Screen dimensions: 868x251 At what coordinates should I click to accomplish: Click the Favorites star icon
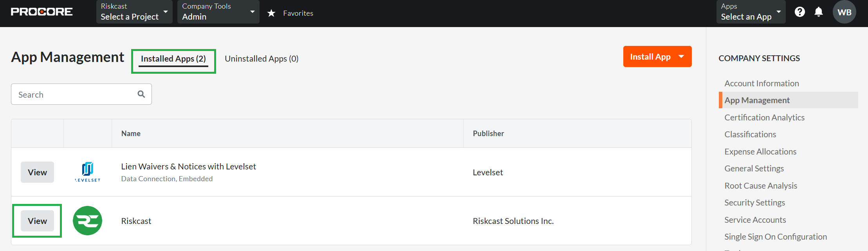coord(271,13)
